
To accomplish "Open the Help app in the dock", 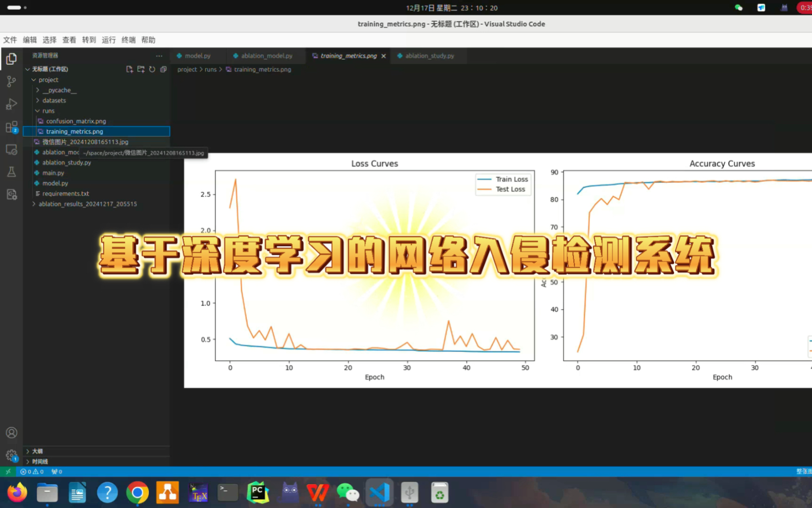I will tap(107, 493).
